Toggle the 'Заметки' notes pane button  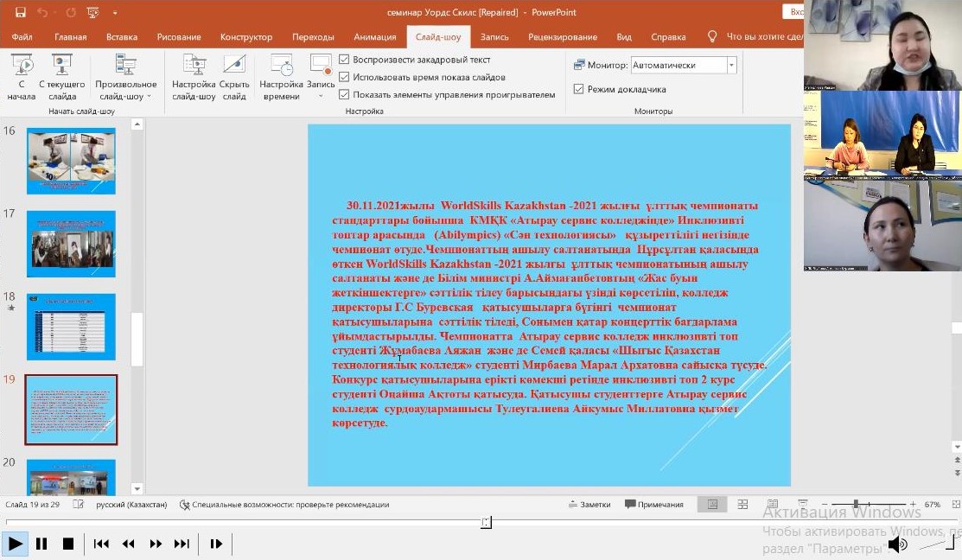(x=589, y=504)
